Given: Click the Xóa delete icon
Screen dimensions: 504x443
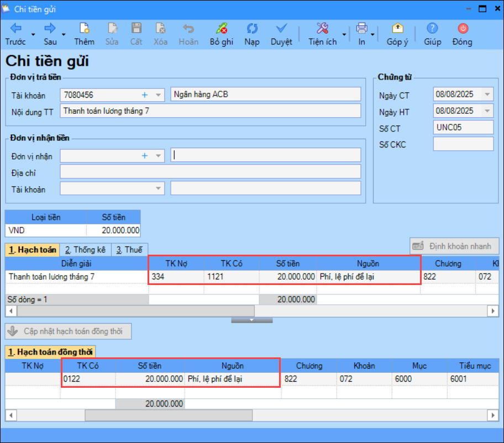Looking at the screenshot, I should pos(160,28).
